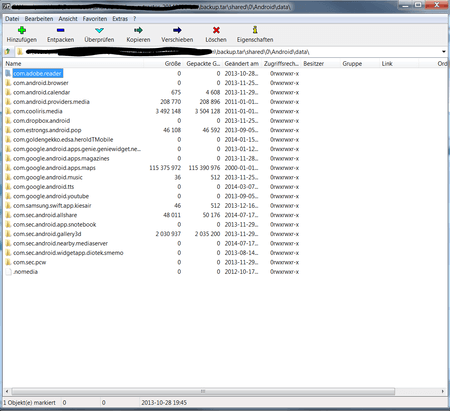Viewport: 450px width, 411px height.
Task: Sort by Größe column header
Action: pos(163,63)
